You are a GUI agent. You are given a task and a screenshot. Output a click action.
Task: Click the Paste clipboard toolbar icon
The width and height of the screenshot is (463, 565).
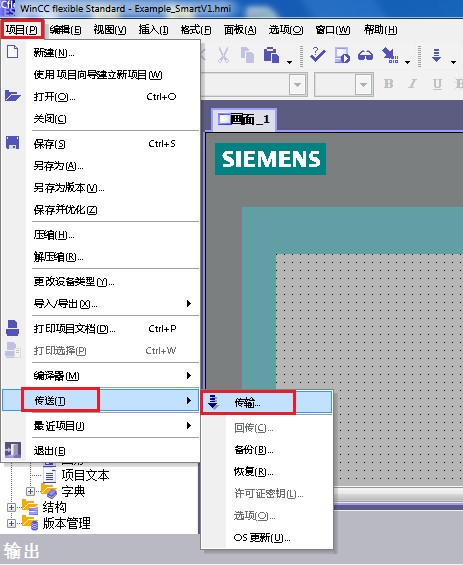pyautogui.click(x=271, y=55)
